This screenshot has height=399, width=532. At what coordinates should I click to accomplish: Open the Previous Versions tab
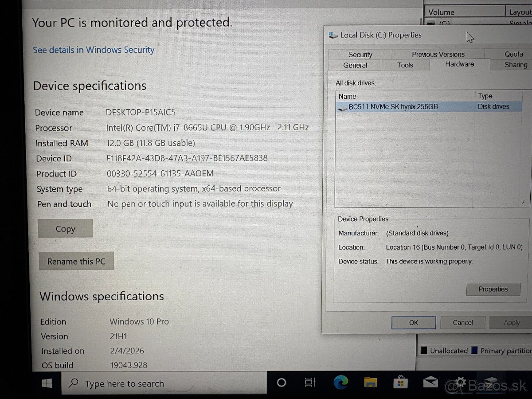(x=438, y=54)
